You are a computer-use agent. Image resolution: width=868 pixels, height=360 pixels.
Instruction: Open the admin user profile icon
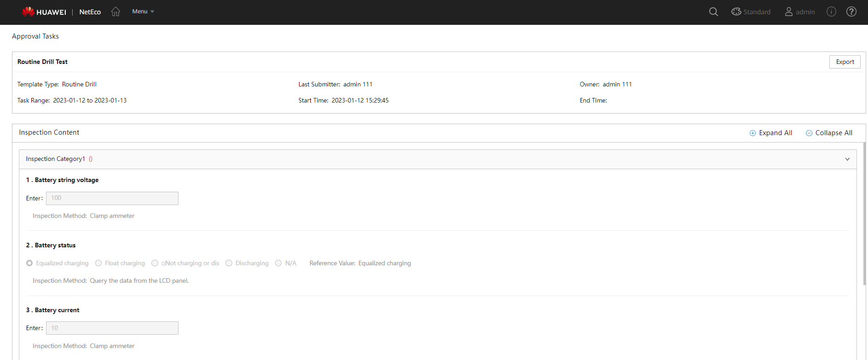tap(788, 11)
